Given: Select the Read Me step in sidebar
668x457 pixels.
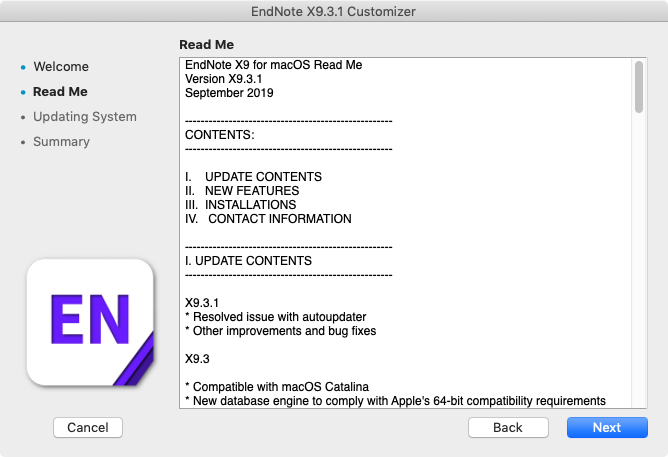Looking at the screenshot, I should tap(60, 92).
